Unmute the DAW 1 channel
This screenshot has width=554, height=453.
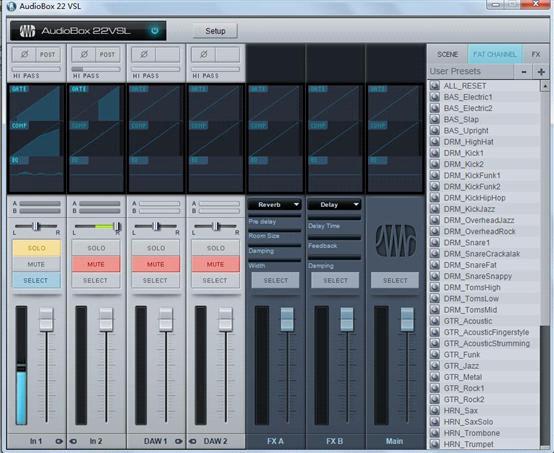(x=156, y=264)
